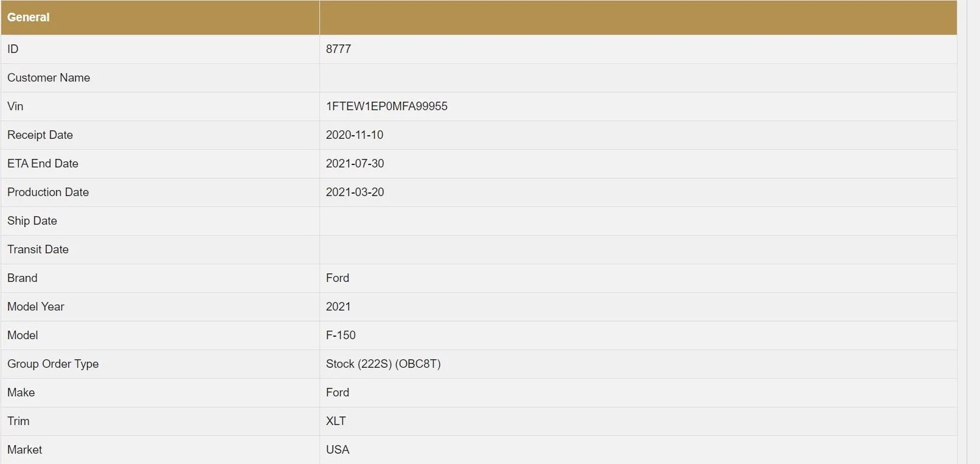Select the market value USA
The width and height of the screenshot is (980, 464).
[338, 450]
